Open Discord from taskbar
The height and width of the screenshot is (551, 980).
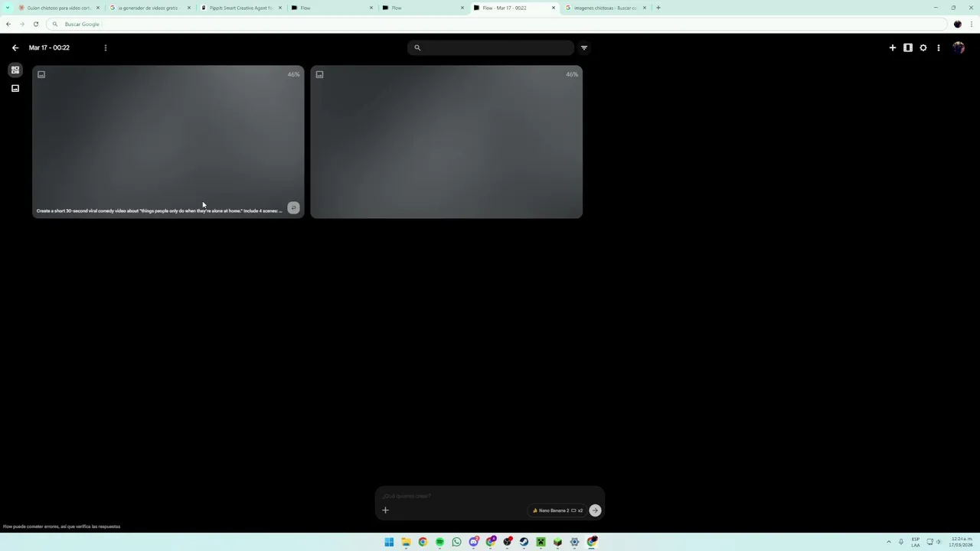point(473,542)
